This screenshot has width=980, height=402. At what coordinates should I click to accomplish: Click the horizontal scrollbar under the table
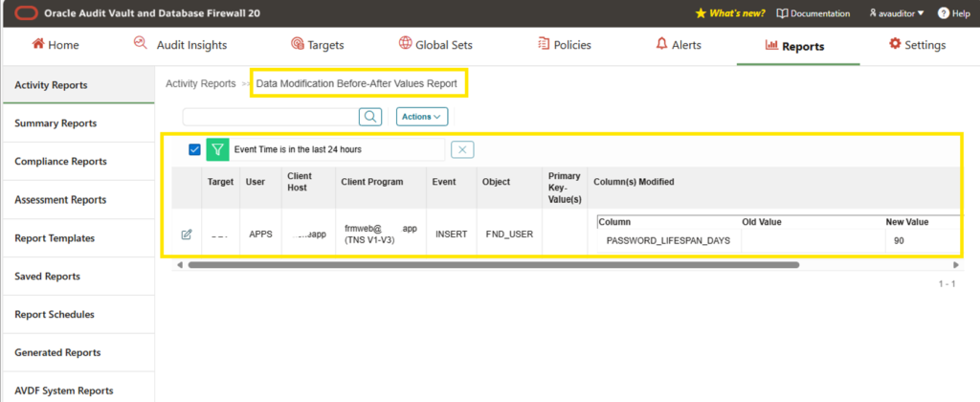494,265
